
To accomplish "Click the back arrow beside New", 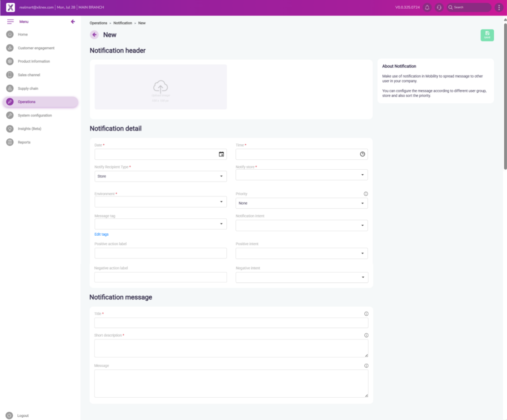I will tap(95, 35).
